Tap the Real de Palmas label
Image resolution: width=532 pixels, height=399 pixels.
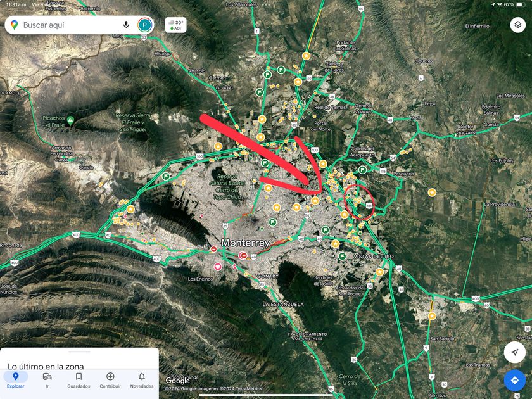point(330,107)
